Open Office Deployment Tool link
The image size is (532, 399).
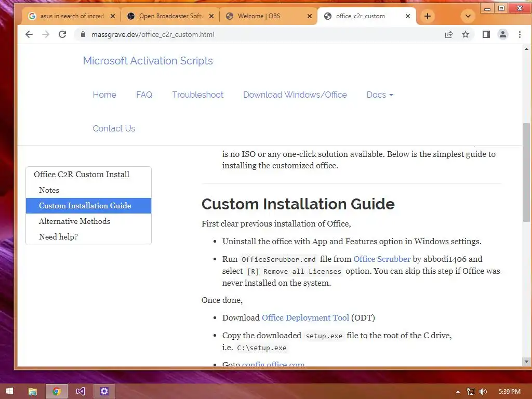coord(305,317)
